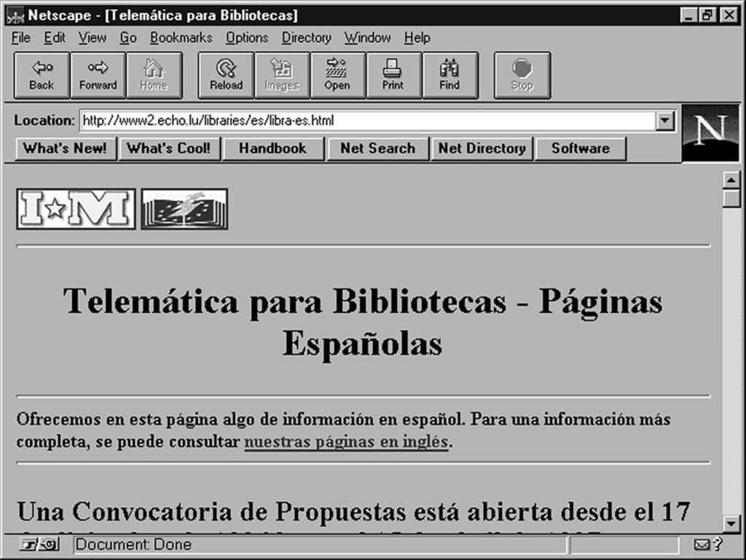
Task: Click the I*M logo image
Action: (x=76, y=209)
